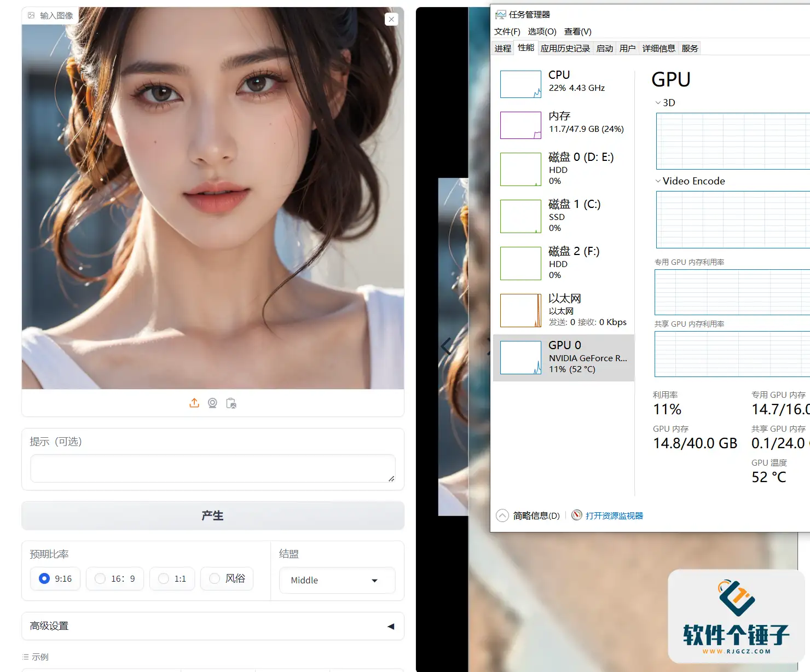The image size is (810, 672).
Task: Click the input portrait image preview
Action: (213, 198)
